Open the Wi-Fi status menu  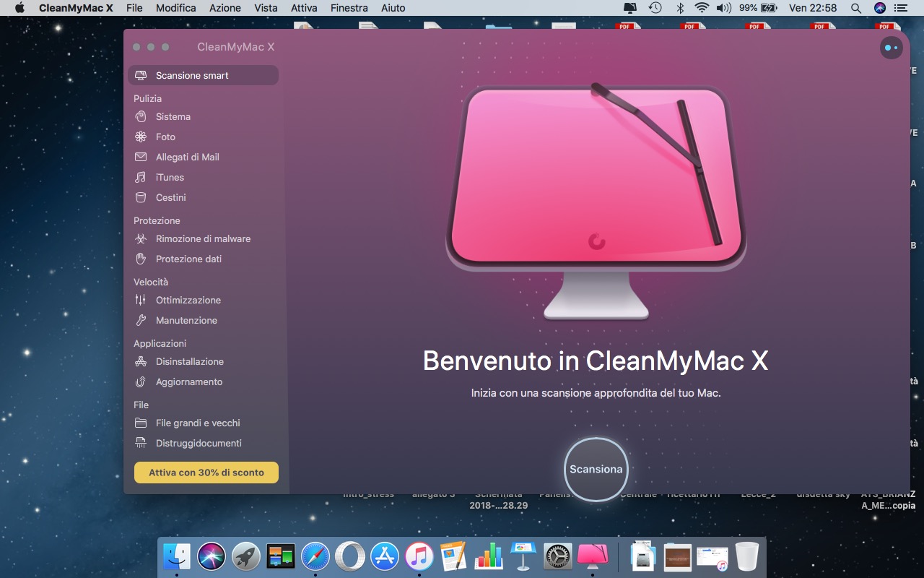pyautogui.click(x=702, y=8)
